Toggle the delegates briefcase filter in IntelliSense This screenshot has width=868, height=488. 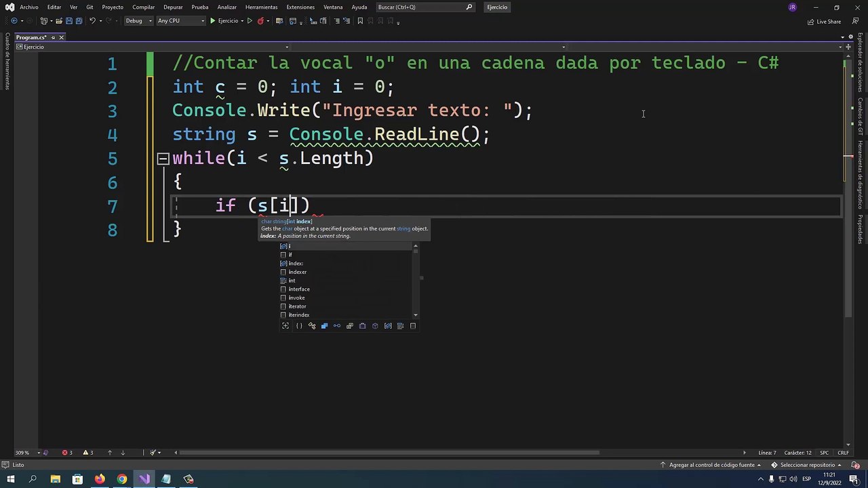[362, 326]
